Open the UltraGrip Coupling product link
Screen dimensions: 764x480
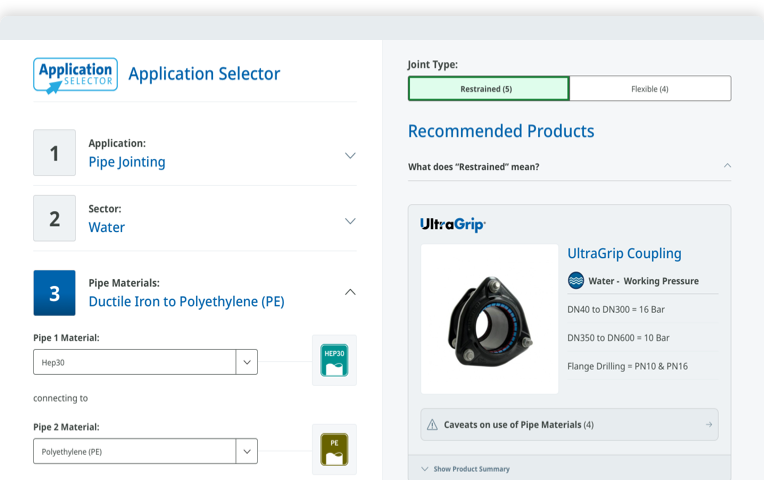click(x=624, y=253)
